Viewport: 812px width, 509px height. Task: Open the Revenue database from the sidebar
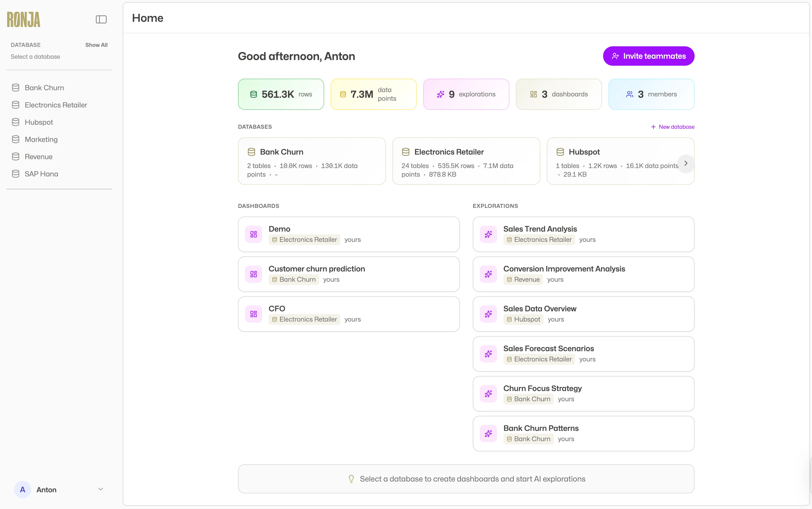[38, 156]
